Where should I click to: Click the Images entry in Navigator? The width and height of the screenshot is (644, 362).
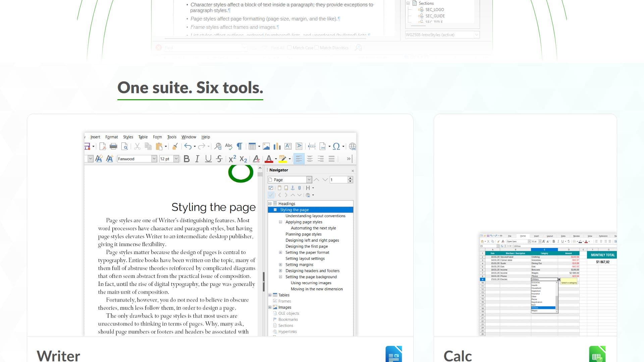click(284, 307)
